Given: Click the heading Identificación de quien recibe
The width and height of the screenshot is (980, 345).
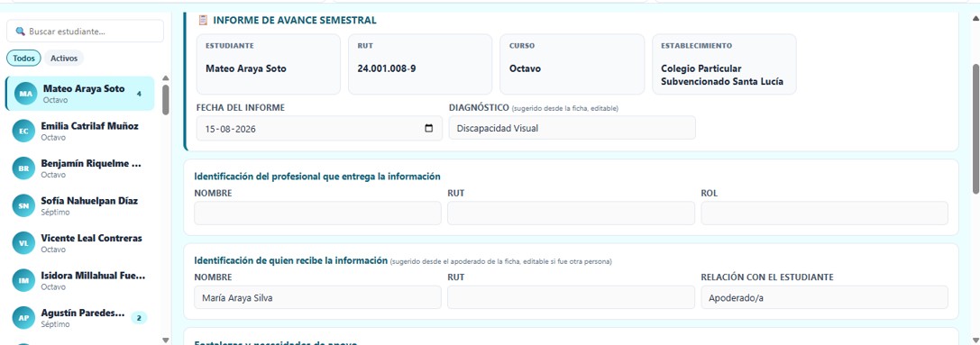Looking at the screenshot, I should point(291,260).
